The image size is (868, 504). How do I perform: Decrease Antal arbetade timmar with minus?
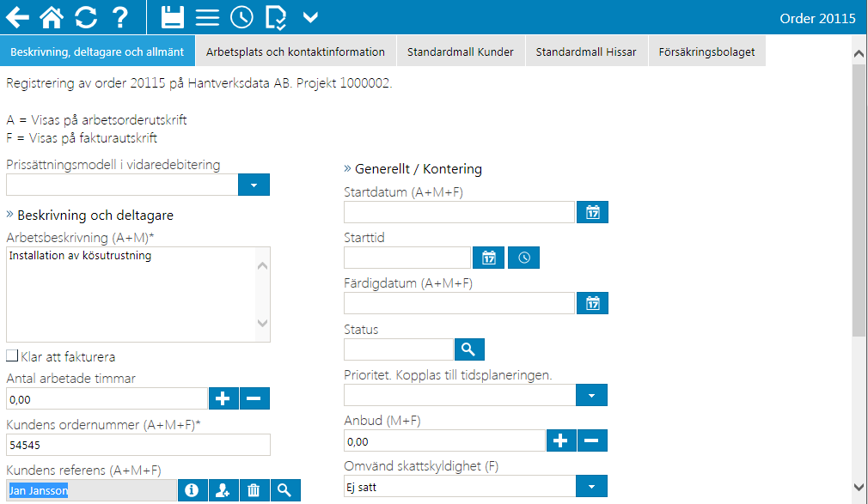[254, 398]
